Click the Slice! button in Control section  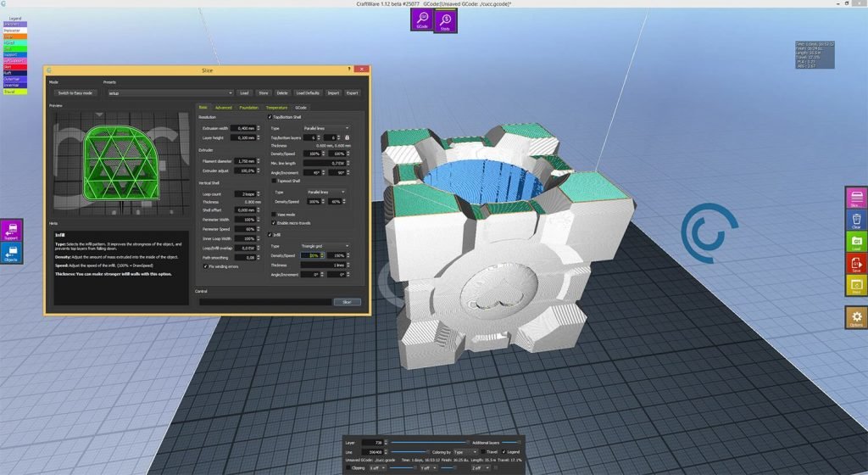[347, 302]
